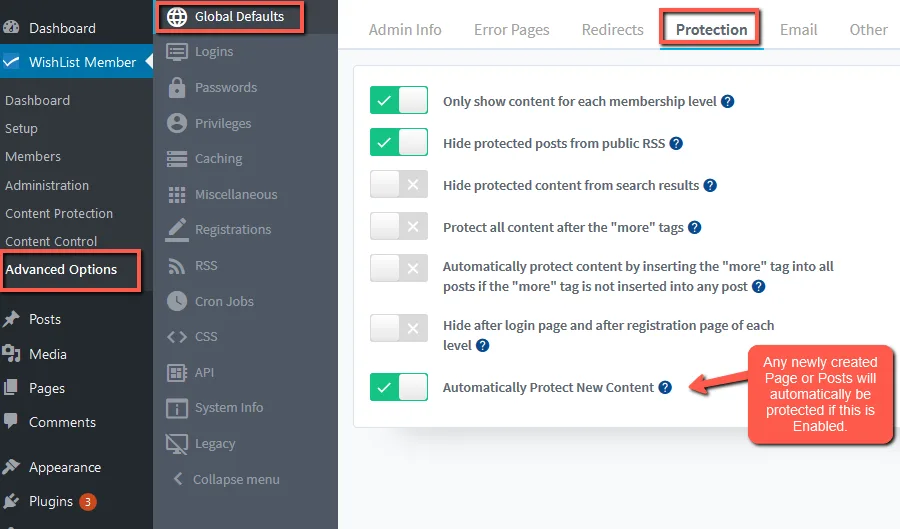Open the Caching section icon

pyautogui.click(x=177, y=158)
